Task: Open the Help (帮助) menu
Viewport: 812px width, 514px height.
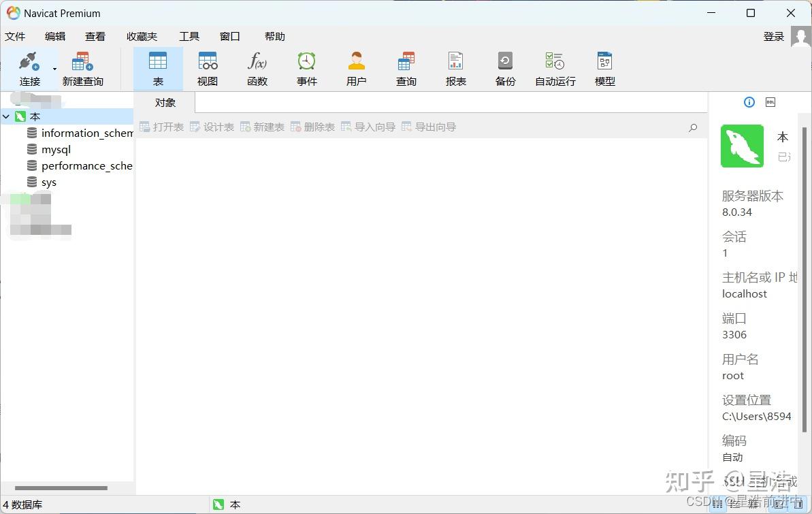Action: pos(275,36)
